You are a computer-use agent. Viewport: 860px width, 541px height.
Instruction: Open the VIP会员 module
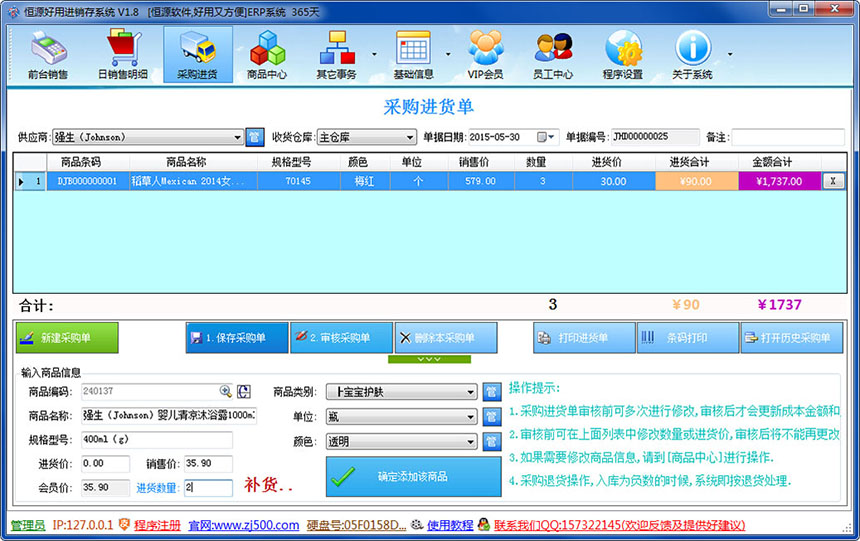click(485, 55)
